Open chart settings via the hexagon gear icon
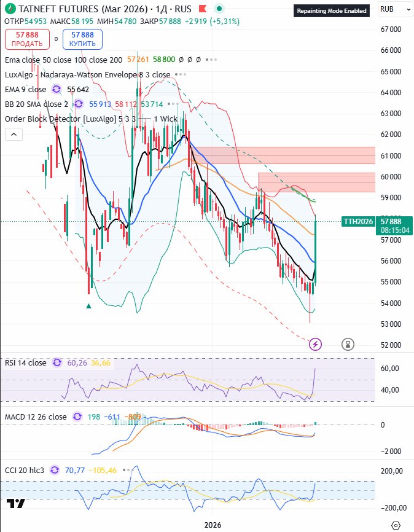This screenshot has width=414, height=532. tap(396, 525)
